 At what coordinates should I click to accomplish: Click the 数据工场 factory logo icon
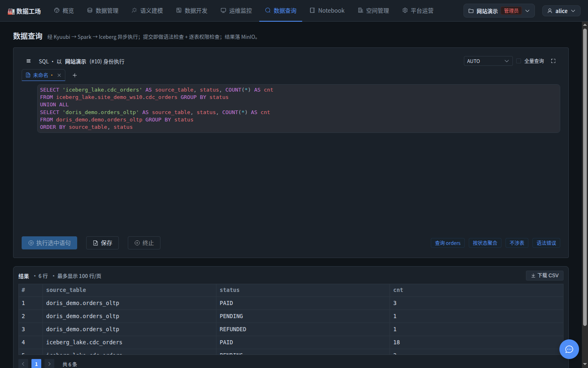pyautogui.click(x=11, y=11)
